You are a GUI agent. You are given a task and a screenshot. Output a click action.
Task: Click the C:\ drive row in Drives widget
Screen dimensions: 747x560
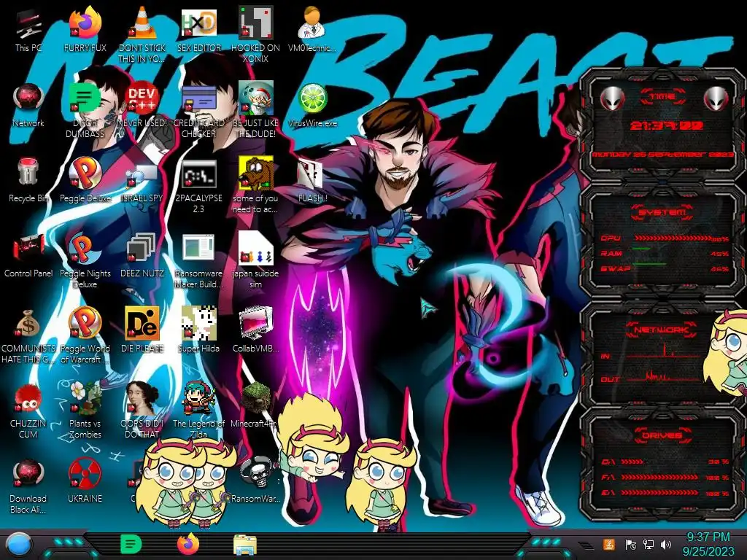click(665, 462)
